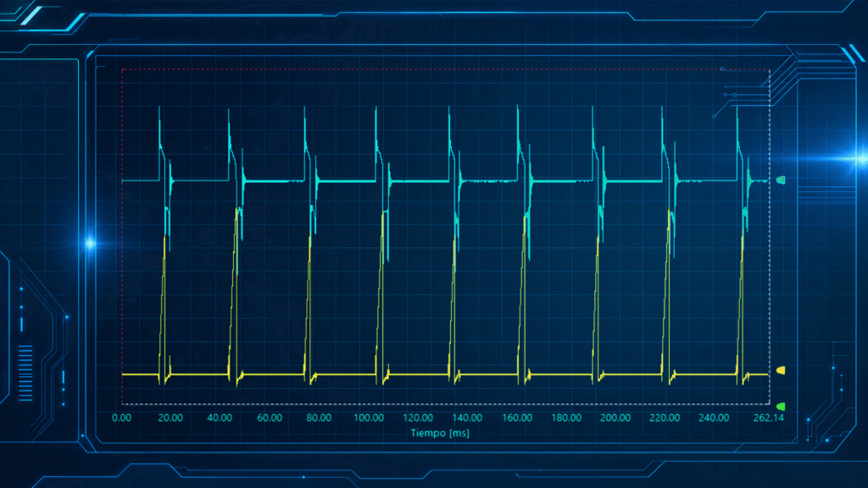Select the 160.00 time axis tick
This screenshot has width=868, height=488.
coord(517,418)
